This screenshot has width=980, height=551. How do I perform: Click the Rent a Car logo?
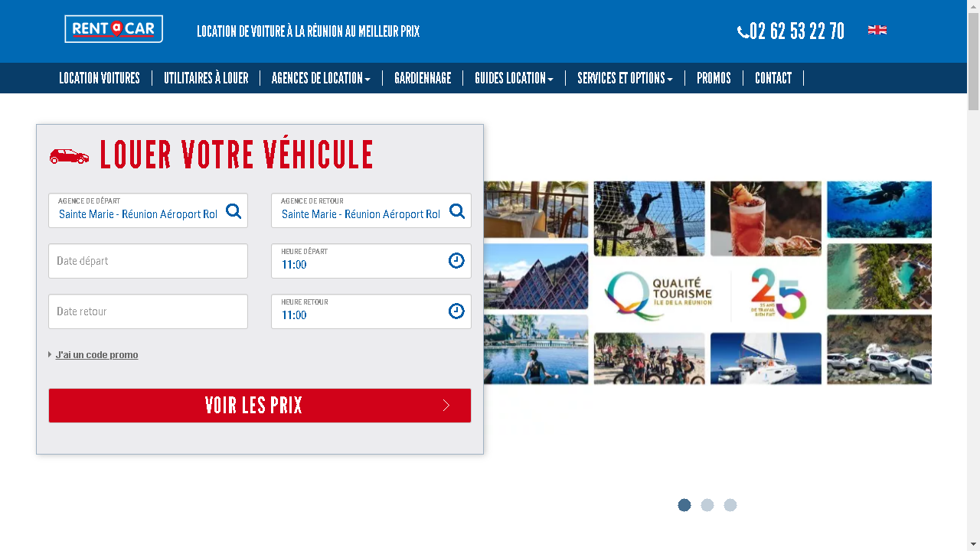(113, 29)
